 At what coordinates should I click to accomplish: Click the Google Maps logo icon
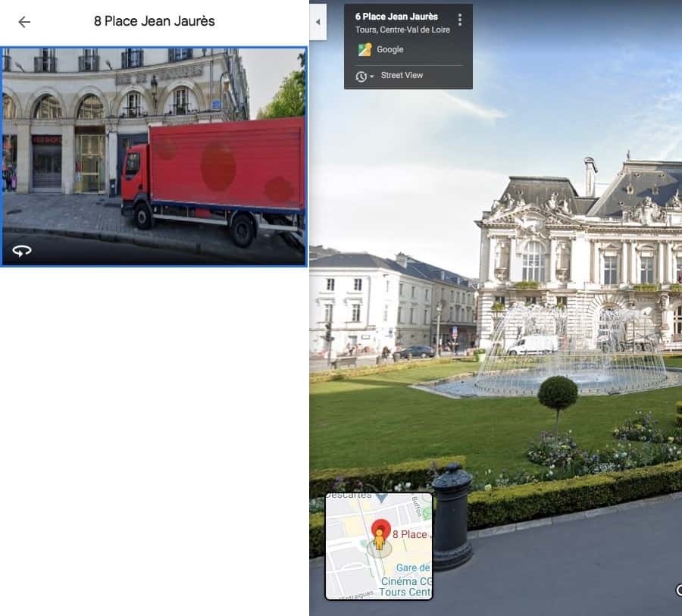point(365,50)
